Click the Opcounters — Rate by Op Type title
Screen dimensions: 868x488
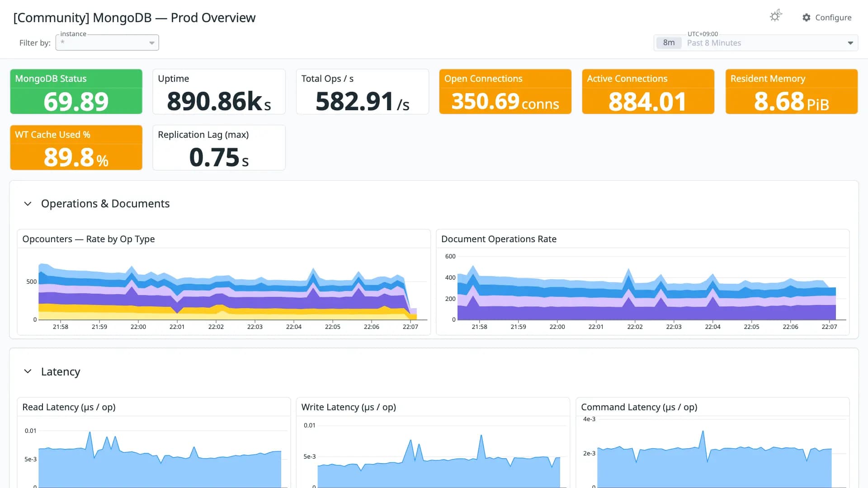[89, 239]
